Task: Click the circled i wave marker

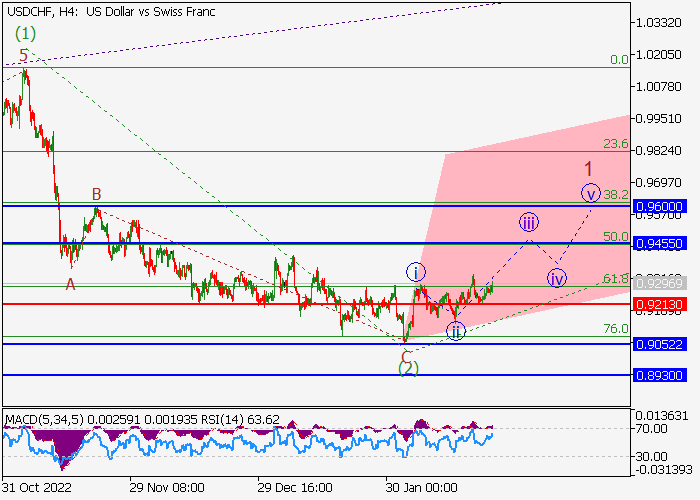Action: 416,272
